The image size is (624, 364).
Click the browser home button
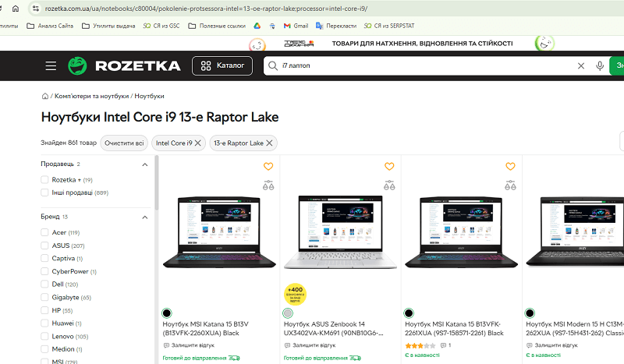pos(15,9)
